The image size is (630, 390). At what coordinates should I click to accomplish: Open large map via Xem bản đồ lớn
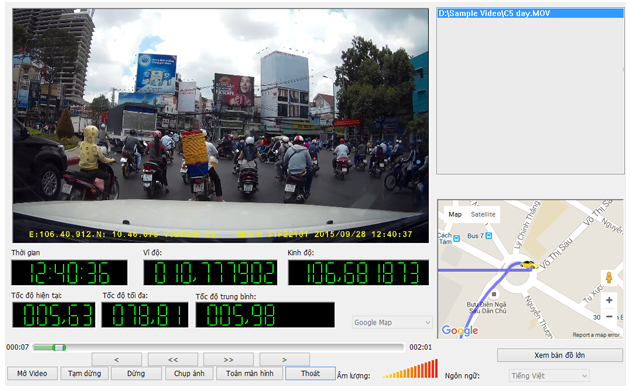click(560, 355)
